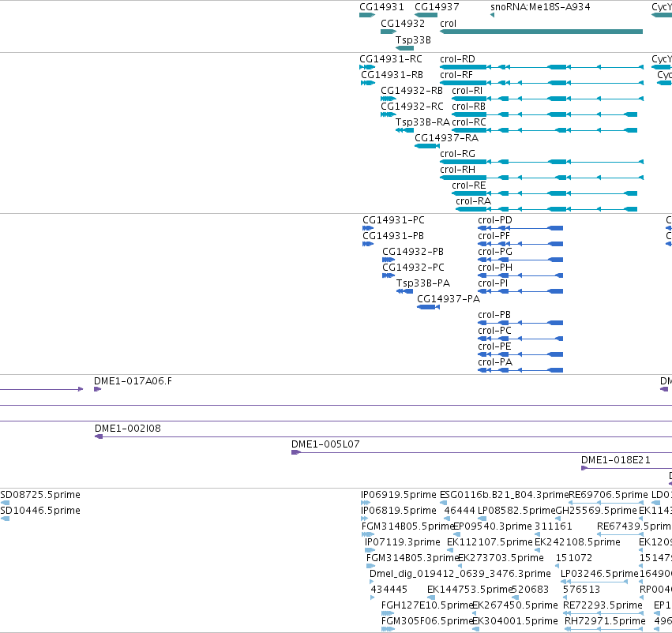Screen dimensions: 672x633
Task: Open the CG14932-PB protein label
Action: [413, 252]
